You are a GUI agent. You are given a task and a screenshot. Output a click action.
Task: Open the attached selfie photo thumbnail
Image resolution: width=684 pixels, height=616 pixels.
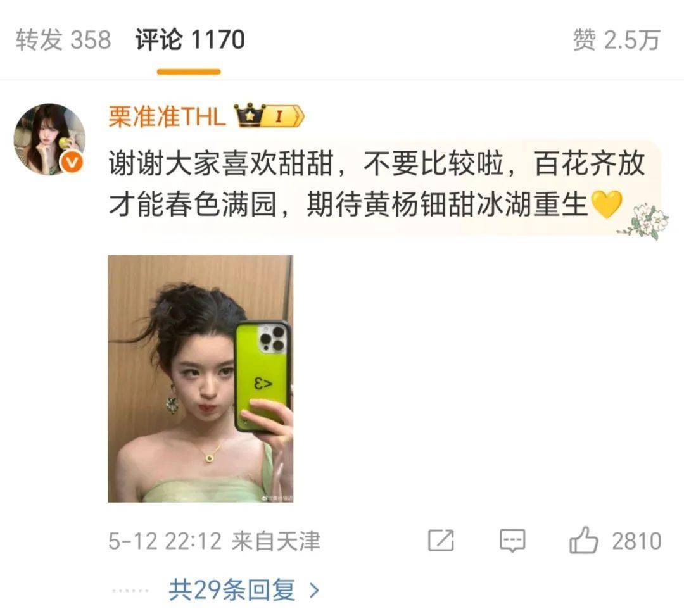tap(201, 379)
